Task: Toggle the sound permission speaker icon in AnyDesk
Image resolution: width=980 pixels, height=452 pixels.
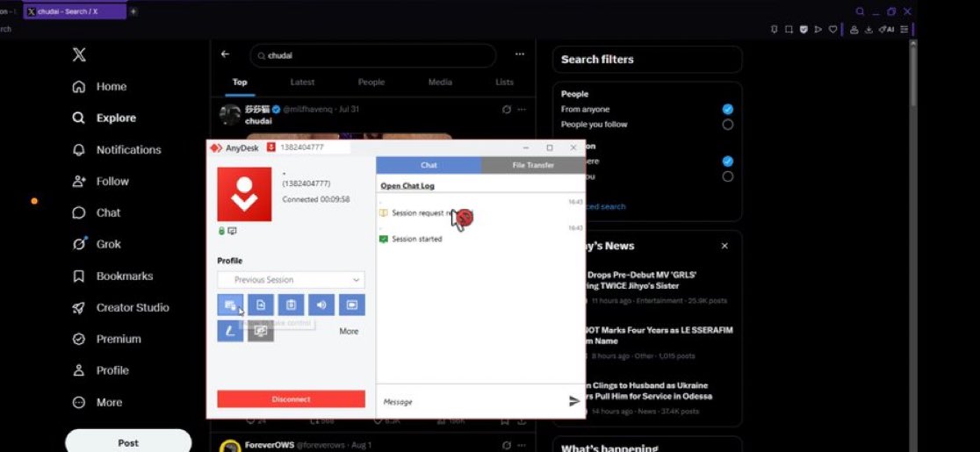Action: pos(321,305)
